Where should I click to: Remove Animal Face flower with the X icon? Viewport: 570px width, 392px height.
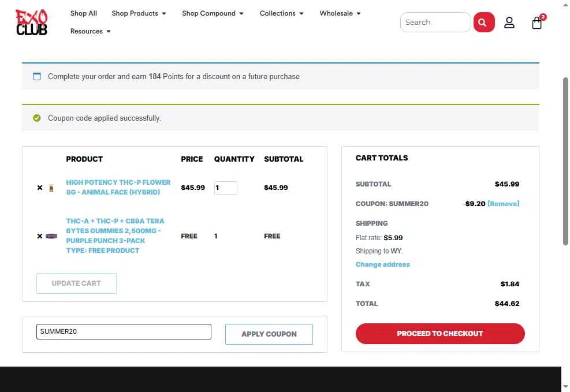(x=40, y=188)
